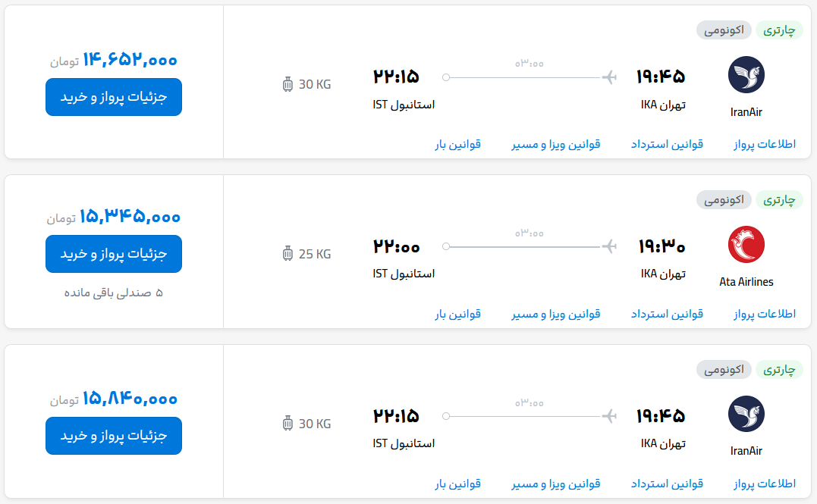Click the 30 KG baggage icon in the third flight card
The width and height of the screenshot is (817, 504).
click(x=288, y=423)
